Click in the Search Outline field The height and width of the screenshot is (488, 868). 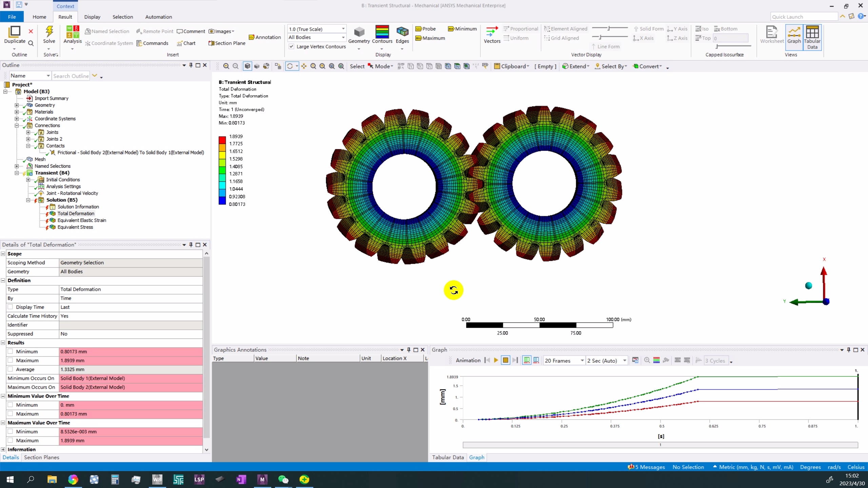[x=71, y=76]
